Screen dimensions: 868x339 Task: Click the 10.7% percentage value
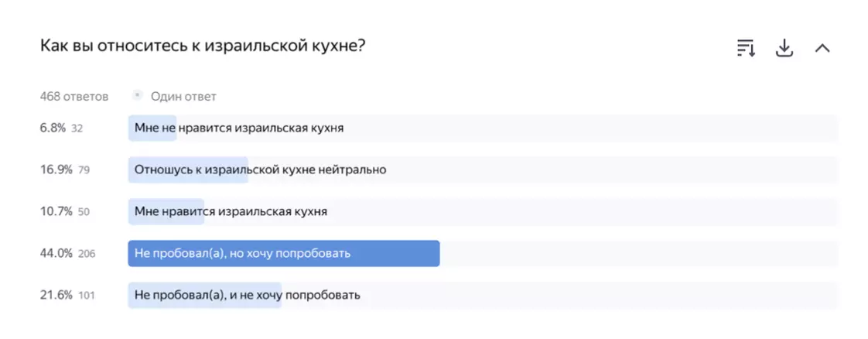point(56,211)
